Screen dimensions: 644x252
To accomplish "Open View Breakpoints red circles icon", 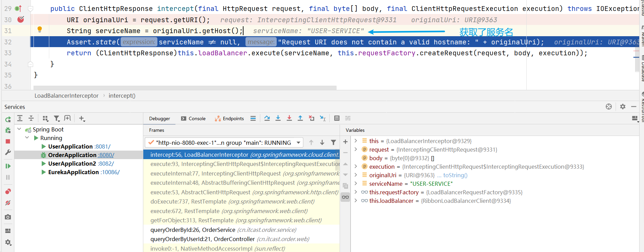I will coord(8,191).
